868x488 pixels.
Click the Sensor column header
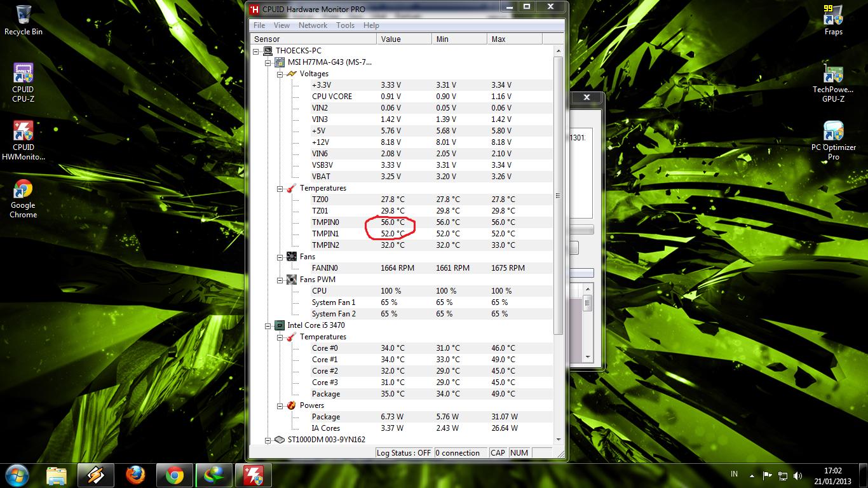(313, 39)
